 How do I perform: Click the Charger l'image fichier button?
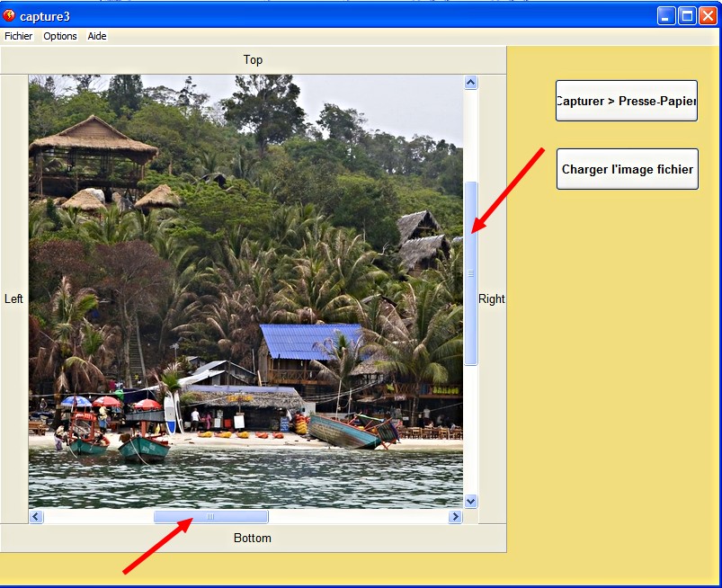coord(628,169)
